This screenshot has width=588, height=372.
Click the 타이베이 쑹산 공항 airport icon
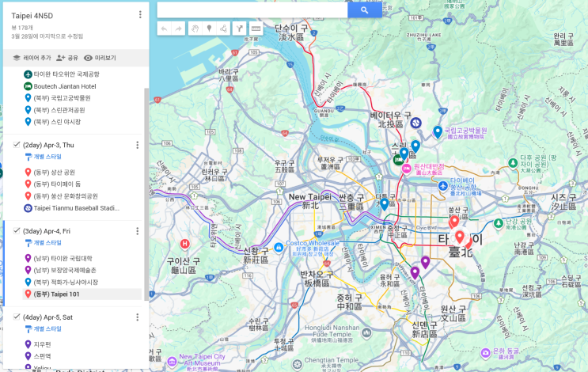pyautogui.click(x=443, y=186)
